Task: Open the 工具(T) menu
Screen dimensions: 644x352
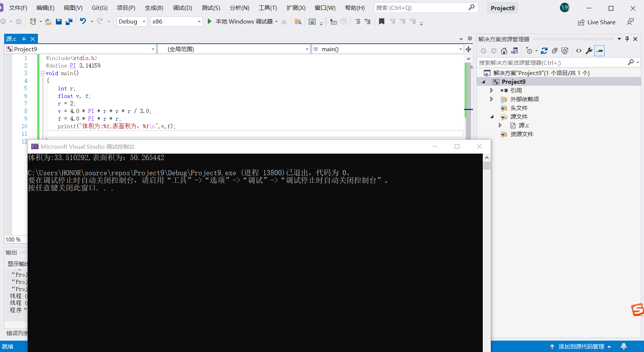Action: pyautogui.click(x=268, y=8)
